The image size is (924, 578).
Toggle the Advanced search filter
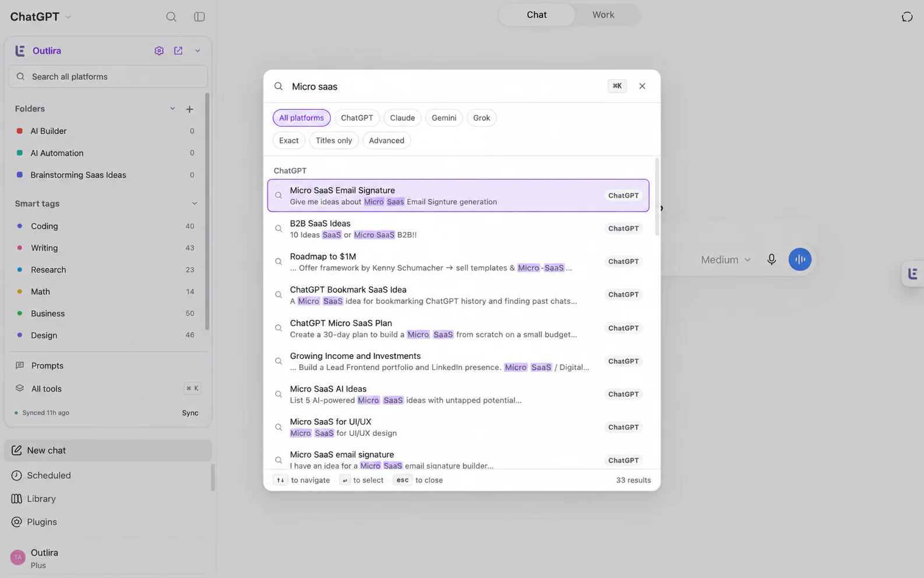pos(386,140)
